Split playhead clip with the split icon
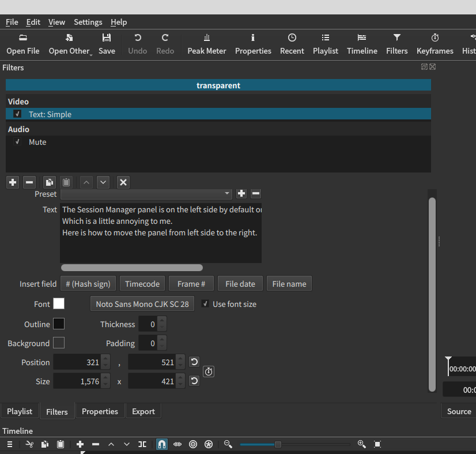 pos(142,444)
